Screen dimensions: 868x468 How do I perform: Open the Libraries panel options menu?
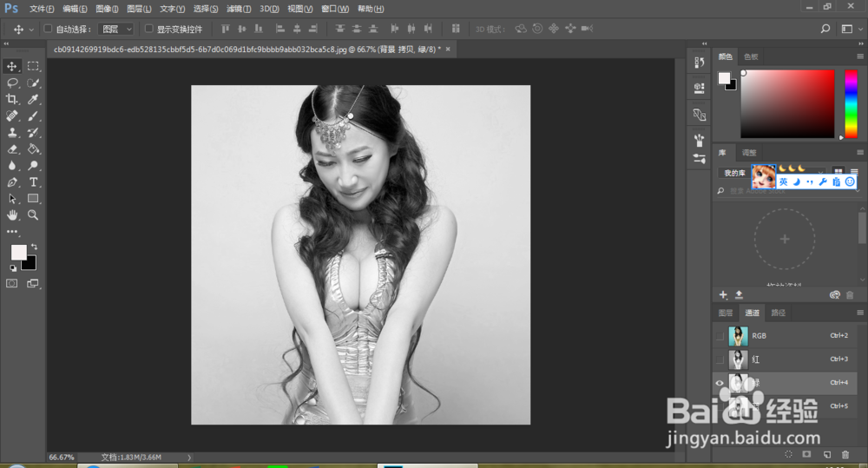[859, 152]
